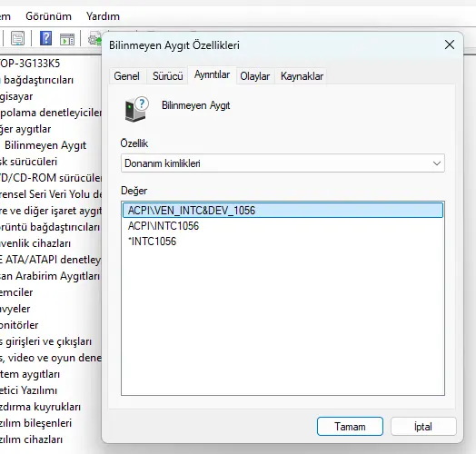
Task: Click the İptal button
Action: pos(423,427)
